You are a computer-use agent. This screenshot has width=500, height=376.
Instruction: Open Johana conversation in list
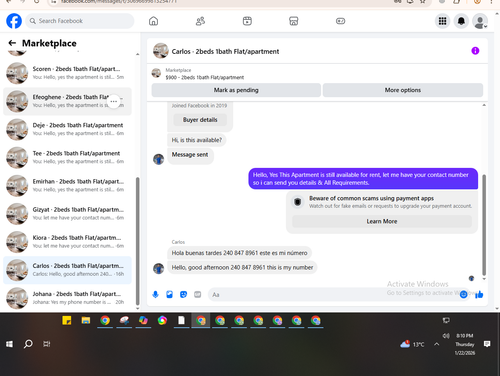[67, 298]
